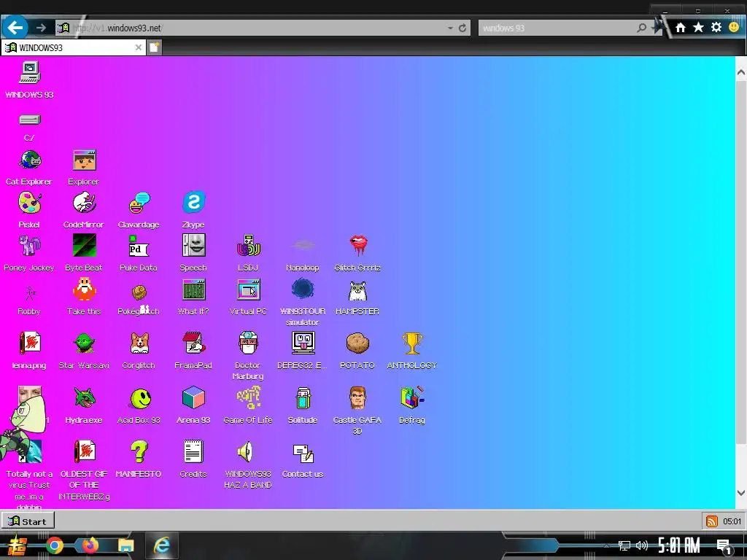Image resolution: width=747 pixels, height=560 pixels.
Task: Open the ANTHOLOGY trophy icon
Action: click(x=412, y=343)
